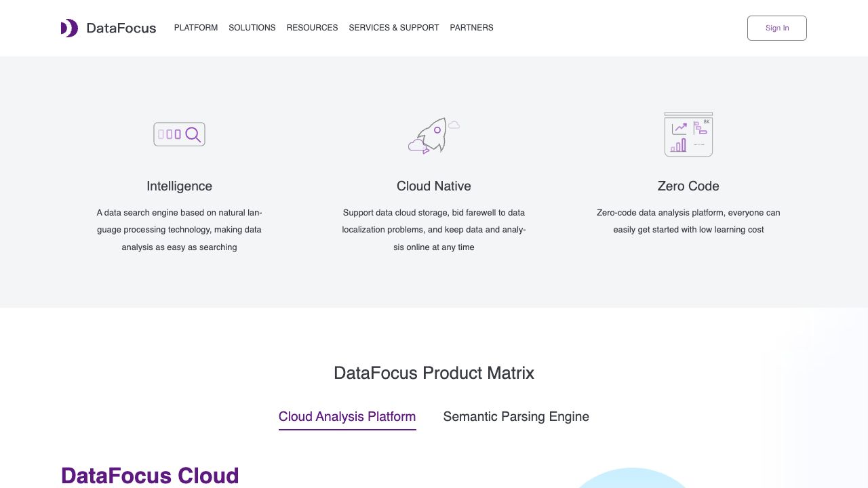Open the PARTNERS menu item

pos(471,28)
